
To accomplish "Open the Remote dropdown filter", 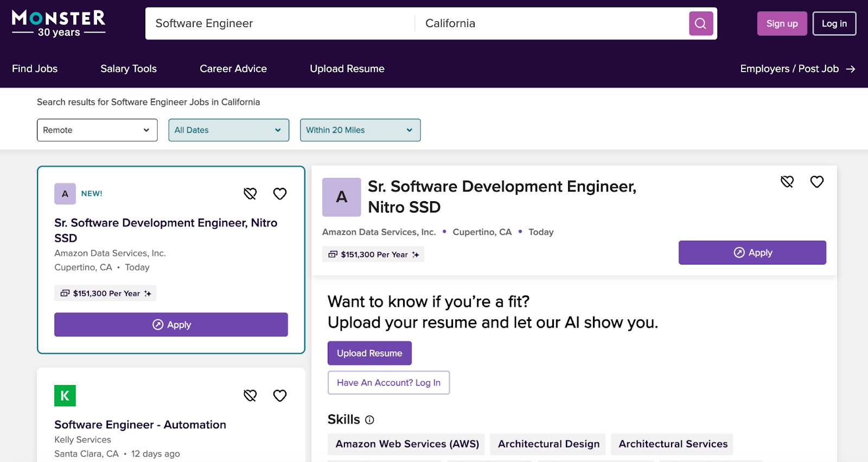I will point(97,130).
